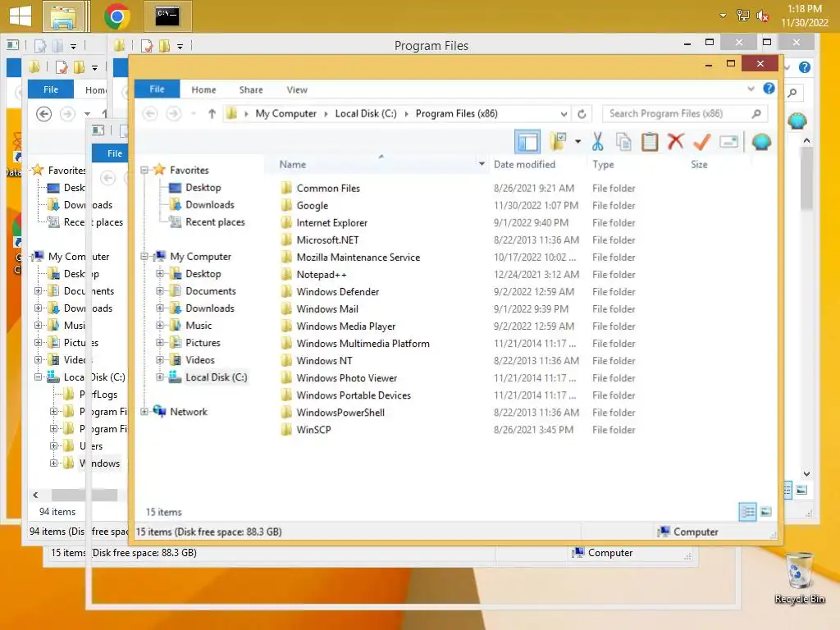Switch front window to Details view
Screen dimensions: 840x630
747,512
